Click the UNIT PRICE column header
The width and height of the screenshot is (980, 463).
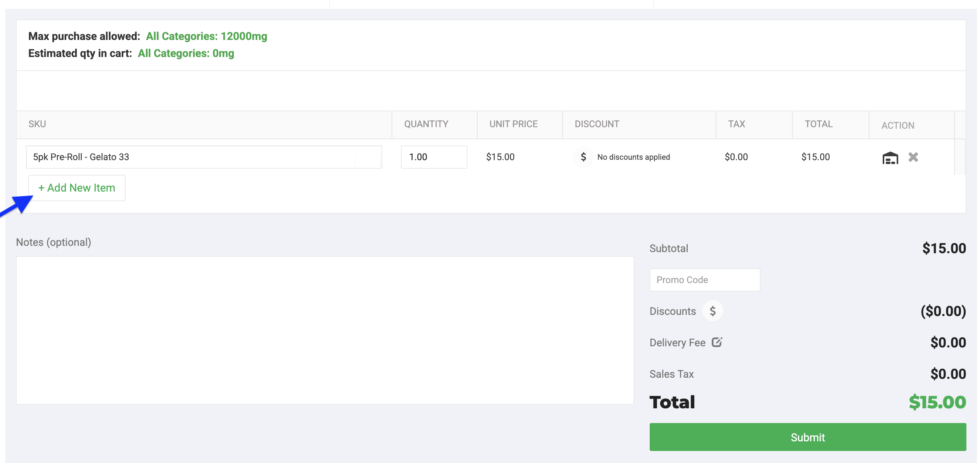(x=513, y=124)
